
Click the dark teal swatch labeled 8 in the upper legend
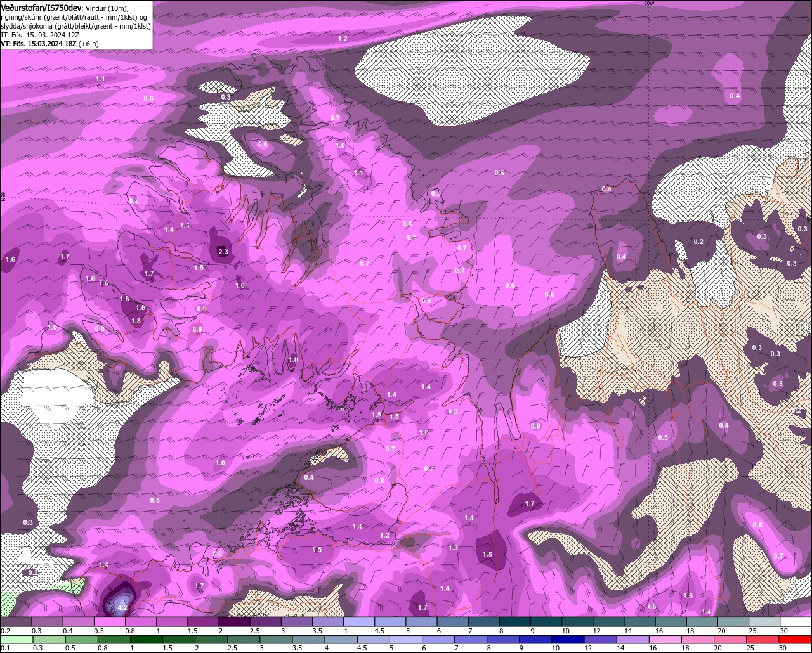pos(514,622)
